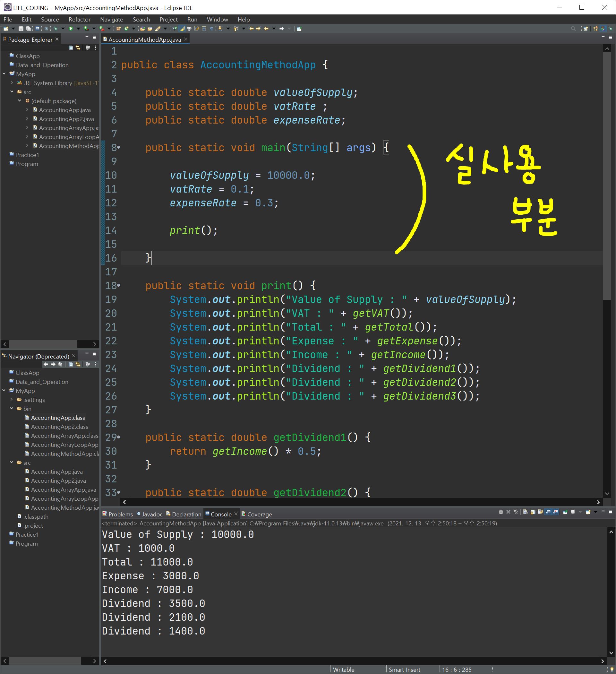The width and height of the screenshot is (616, 674).
Task: Open the Refactor menu
Action: point(79,19)
